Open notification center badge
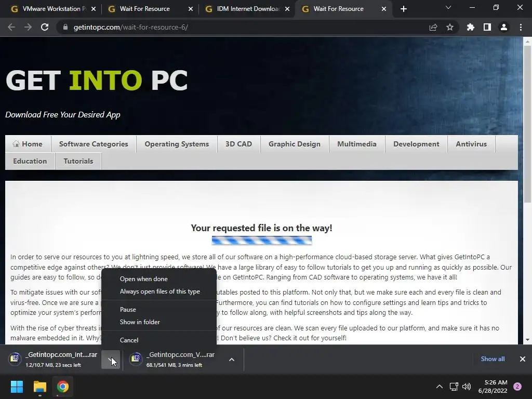This screenshot has height=399, width=532. [517, 387]
